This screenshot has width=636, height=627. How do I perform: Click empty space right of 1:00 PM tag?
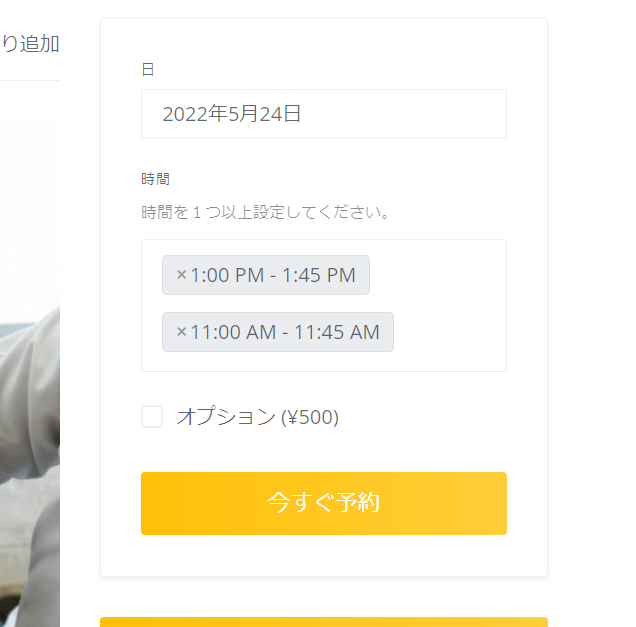(x=436, y=275)
